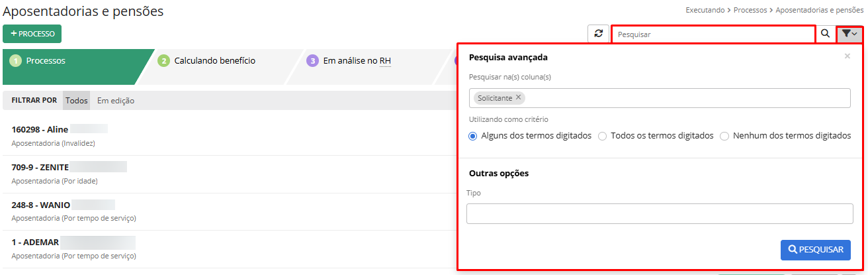Focus the Pesquisar search field

[713, 34]
